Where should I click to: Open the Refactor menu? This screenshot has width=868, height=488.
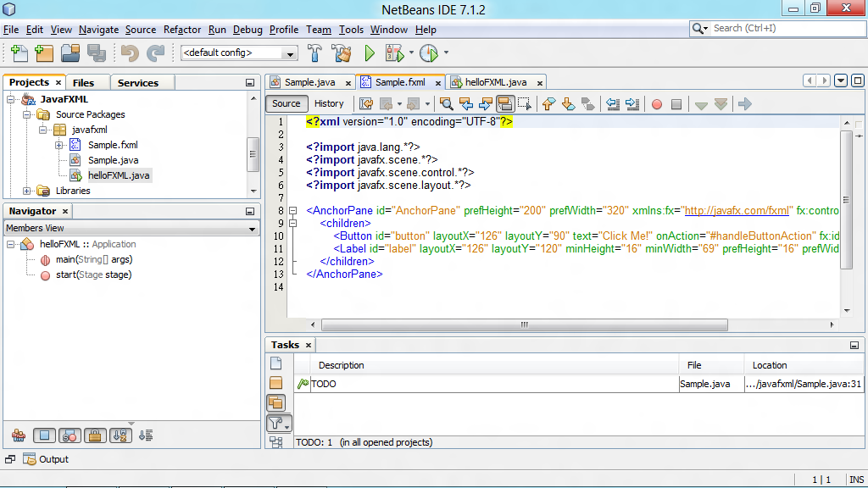(182, 29)
